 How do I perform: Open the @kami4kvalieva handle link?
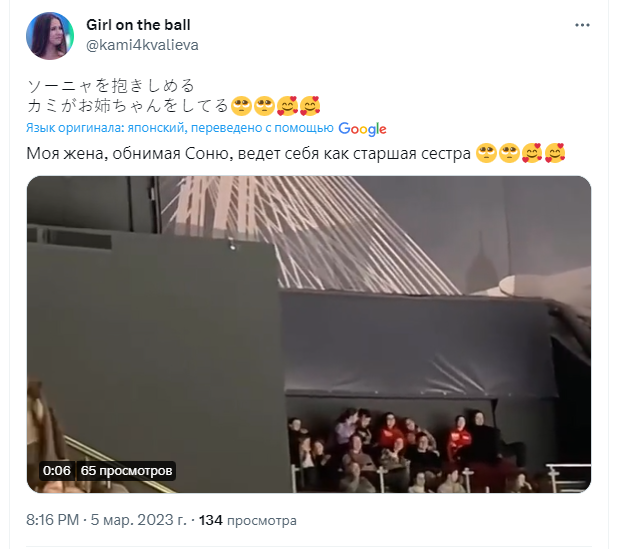point(142,45)
